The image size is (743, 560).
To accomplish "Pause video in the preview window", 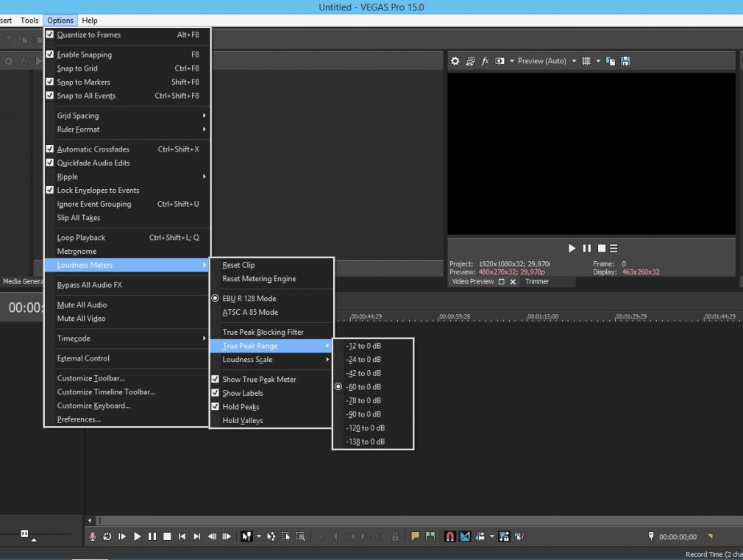I will [x=586, y=248].
